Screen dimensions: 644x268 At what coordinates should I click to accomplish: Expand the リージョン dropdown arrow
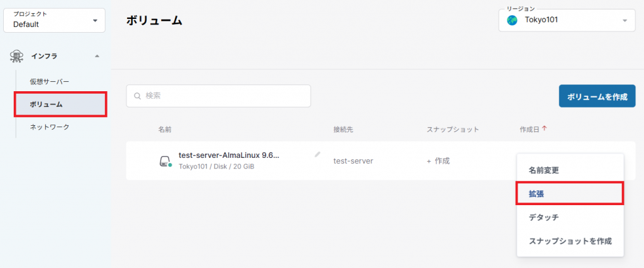(625, 20)
